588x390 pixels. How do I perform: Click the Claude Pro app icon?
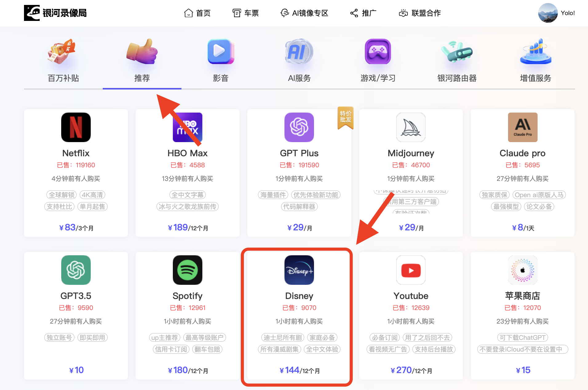click(522, 127)
